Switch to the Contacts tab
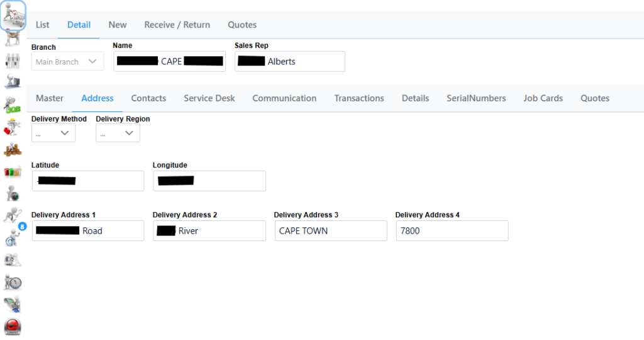 coord(148,98)
